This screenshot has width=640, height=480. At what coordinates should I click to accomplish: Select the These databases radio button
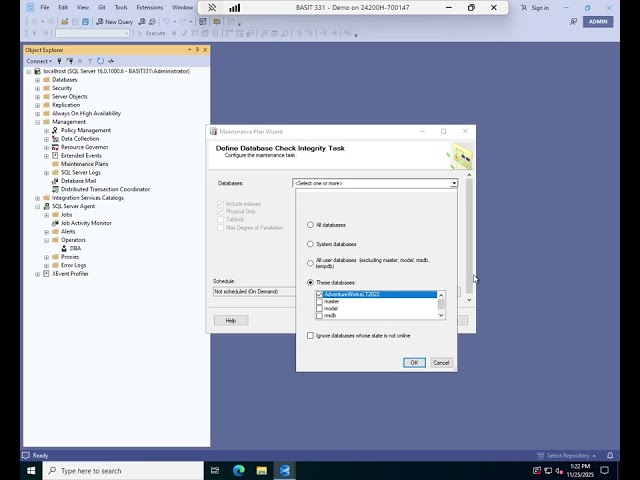310,282
